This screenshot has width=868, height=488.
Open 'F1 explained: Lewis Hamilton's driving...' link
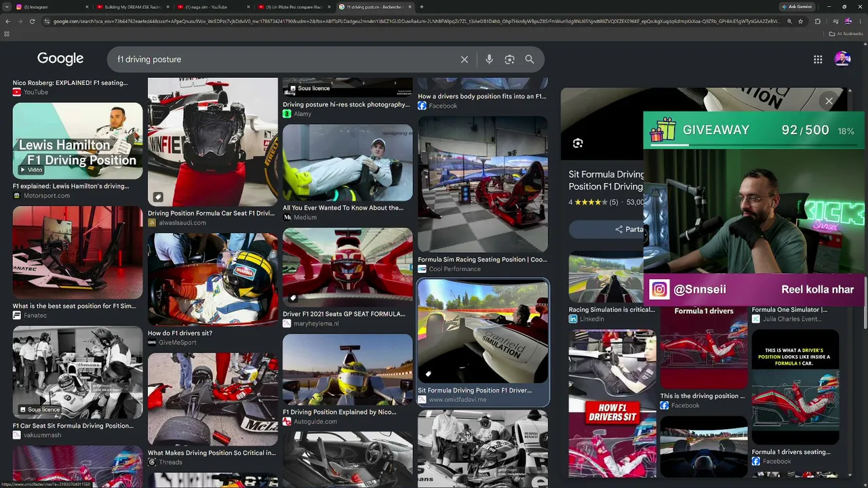tap(71, 186)
